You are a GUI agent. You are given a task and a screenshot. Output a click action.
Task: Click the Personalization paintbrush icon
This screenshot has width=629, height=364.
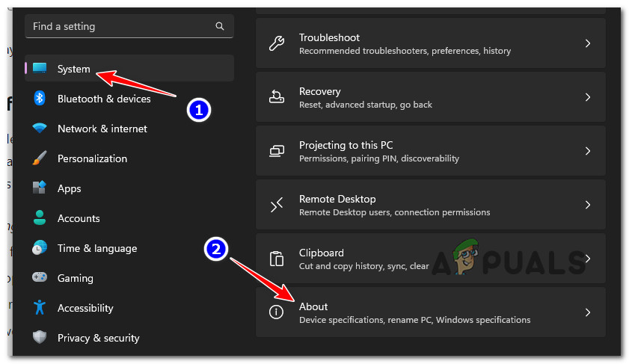point(40,158)
